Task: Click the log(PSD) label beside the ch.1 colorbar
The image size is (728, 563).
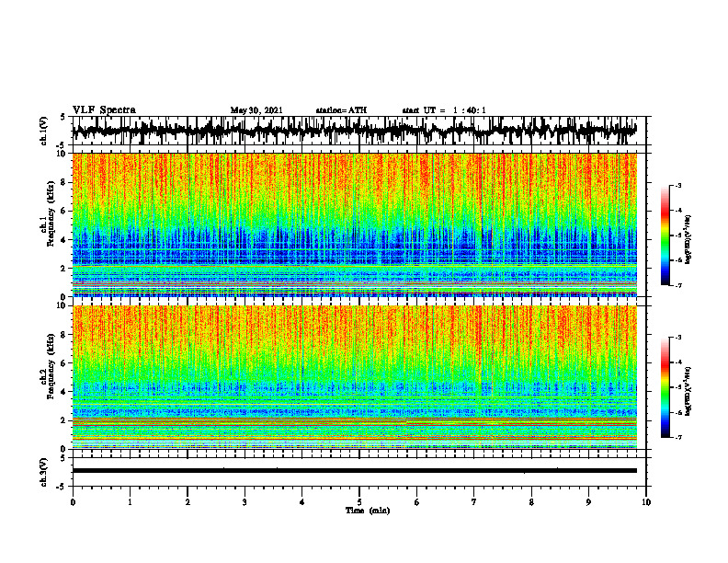Action: click(x=688, y=240)
